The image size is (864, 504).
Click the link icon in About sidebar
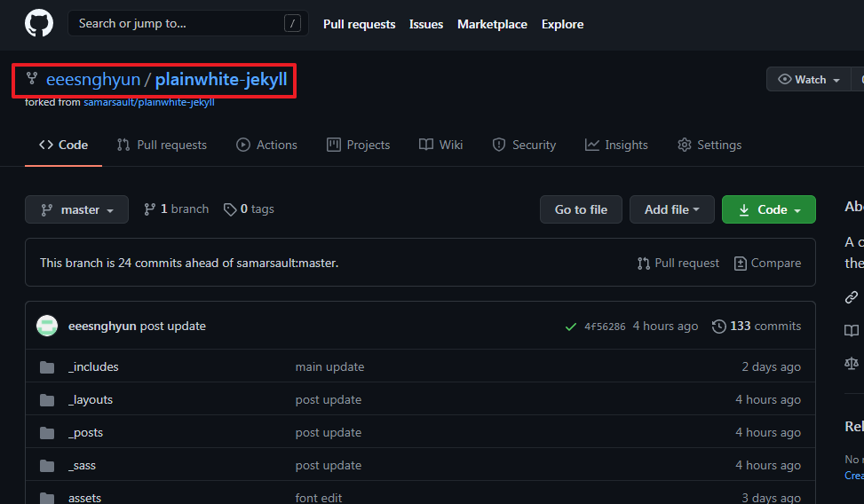pos(852,297)
